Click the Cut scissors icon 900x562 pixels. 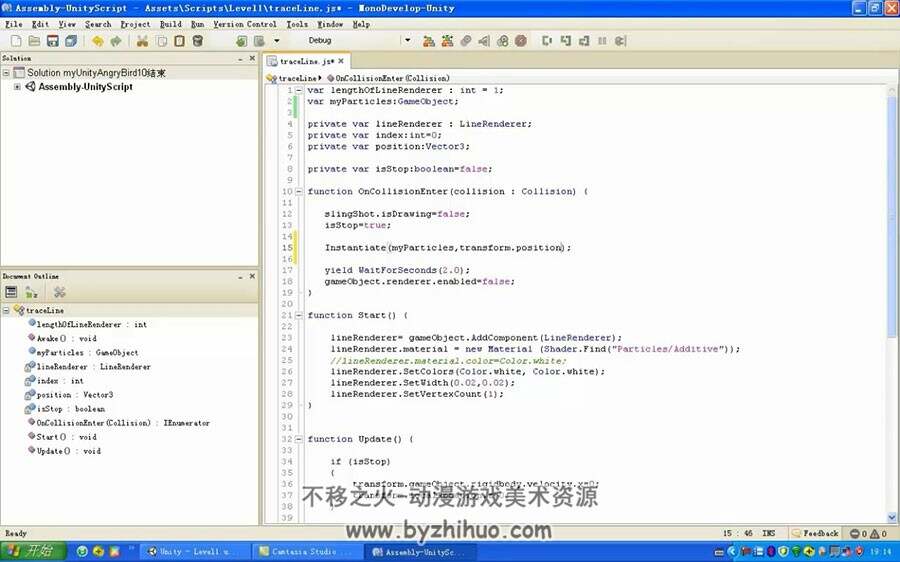point(142,41)
